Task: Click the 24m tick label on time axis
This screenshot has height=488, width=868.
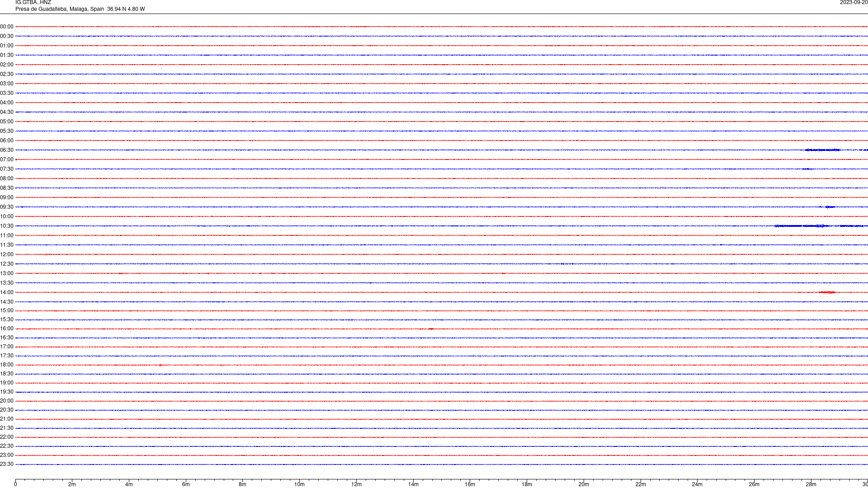Action: (x=697, y=484)
